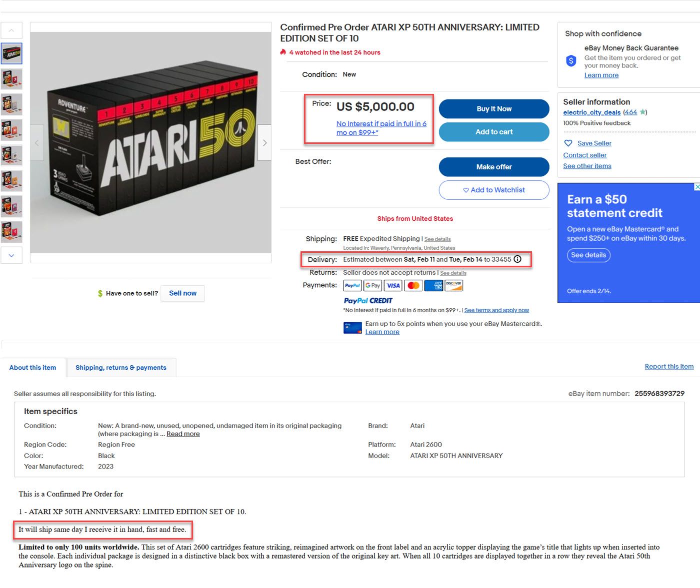Click the PayPal payment icon

tap(352, 285)
